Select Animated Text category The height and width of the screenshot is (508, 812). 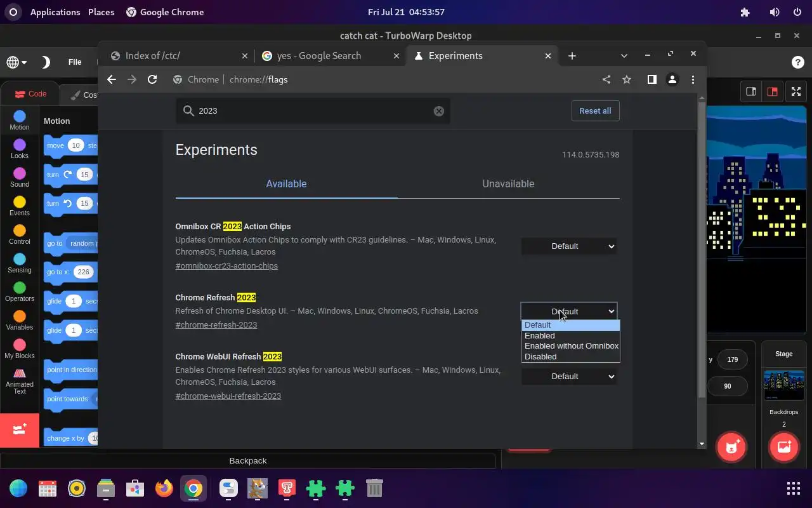[x=20, y=381]
